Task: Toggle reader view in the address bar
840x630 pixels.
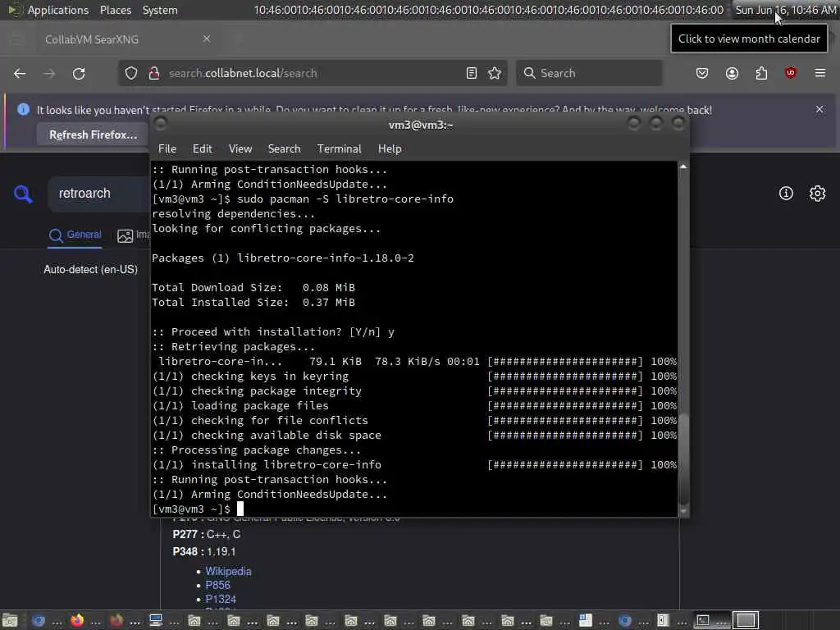Action: coord(472,73)
